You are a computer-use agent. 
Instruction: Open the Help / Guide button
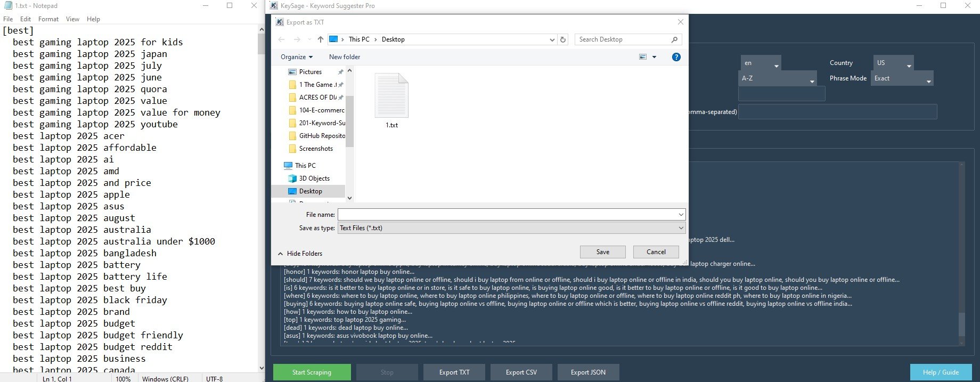click(941, 372)
